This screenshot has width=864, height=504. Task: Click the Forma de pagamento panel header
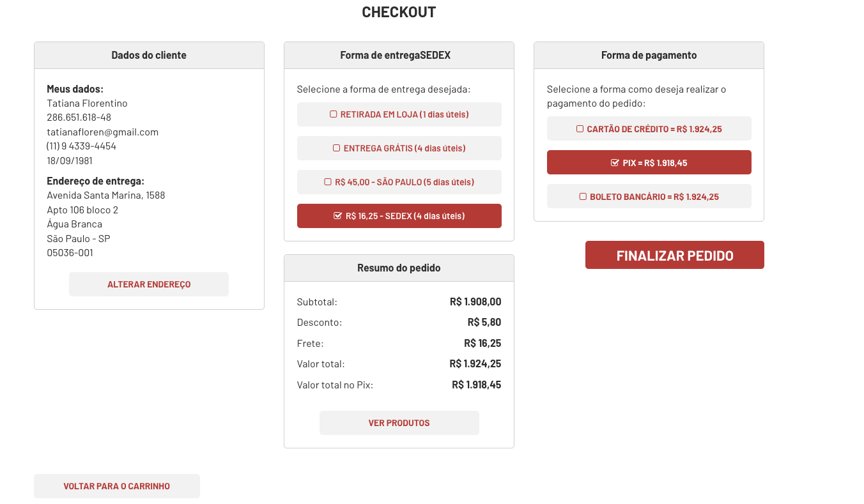(649, 56)
